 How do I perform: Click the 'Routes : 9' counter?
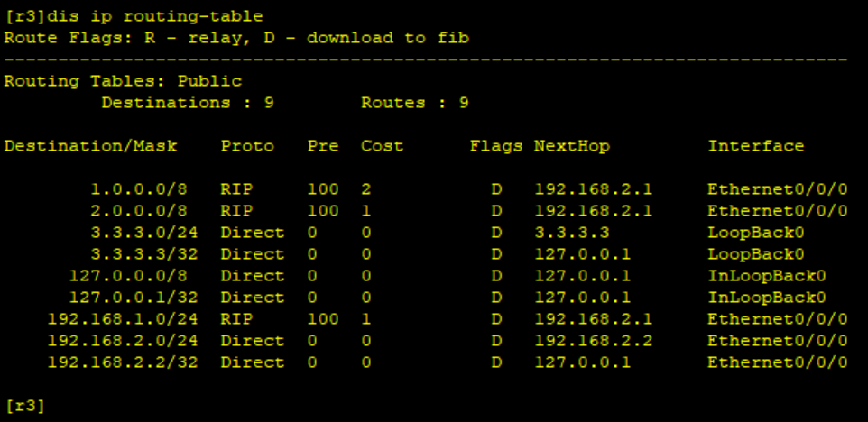[x=415, y=103]
